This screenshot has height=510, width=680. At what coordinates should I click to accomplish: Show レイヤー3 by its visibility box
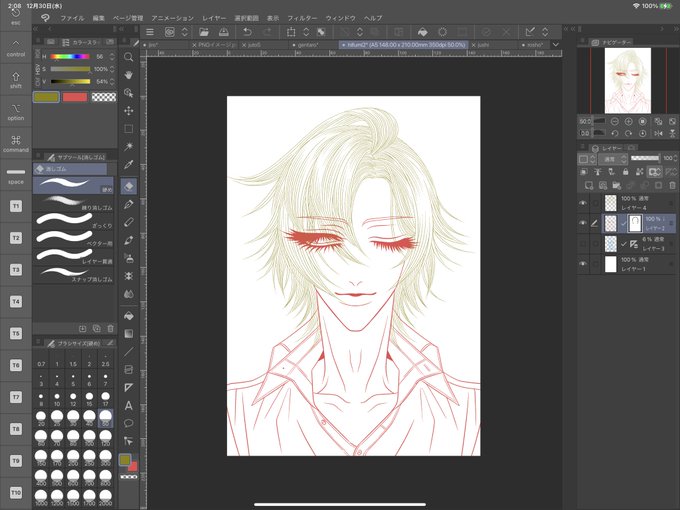pos(583,243)
